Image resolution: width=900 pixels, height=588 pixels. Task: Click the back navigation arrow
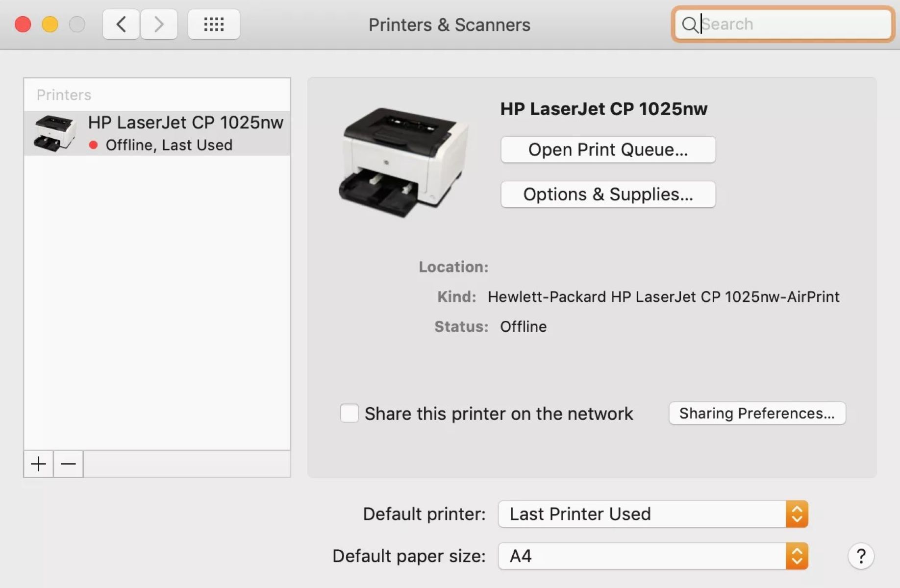point(121,24)
